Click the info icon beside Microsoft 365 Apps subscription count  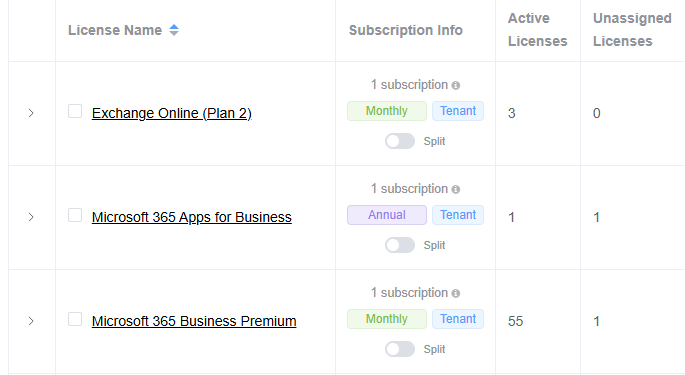(x=456, y=189)
